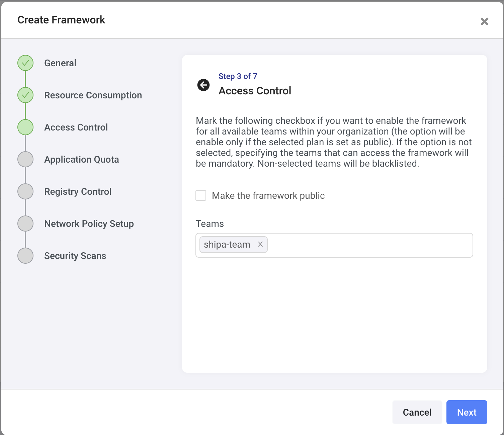This screenshot has width=504, height=435.
Task: Open the Teams selection field
Action: tap(368, 245)
